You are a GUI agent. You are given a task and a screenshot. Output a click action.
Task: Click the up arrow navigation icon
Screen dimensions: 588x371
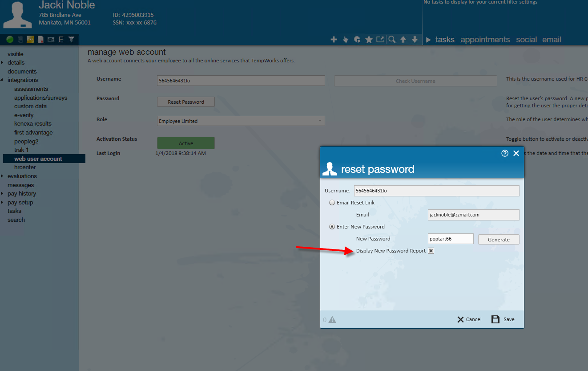point(403,40)
